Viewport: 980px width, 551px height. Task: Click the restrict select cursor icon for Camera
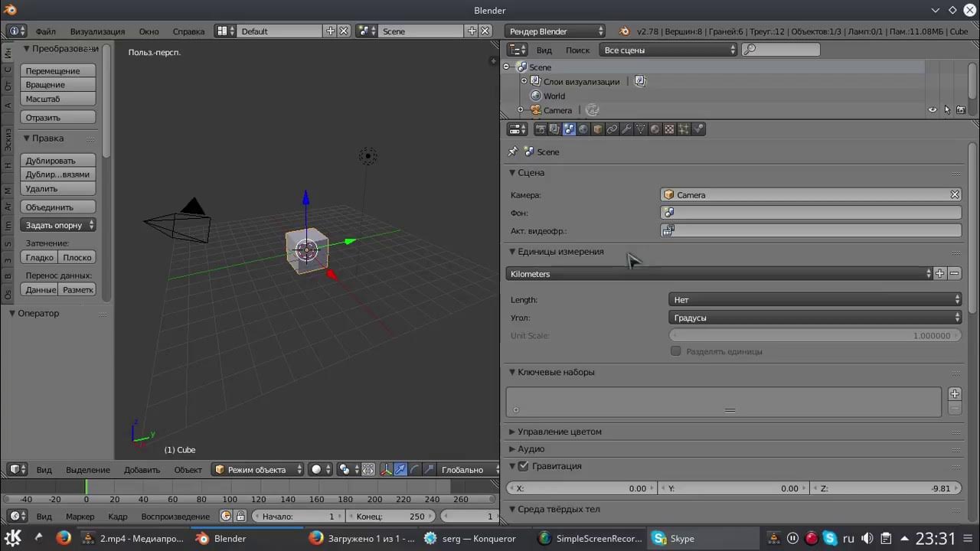pos(947,110)
